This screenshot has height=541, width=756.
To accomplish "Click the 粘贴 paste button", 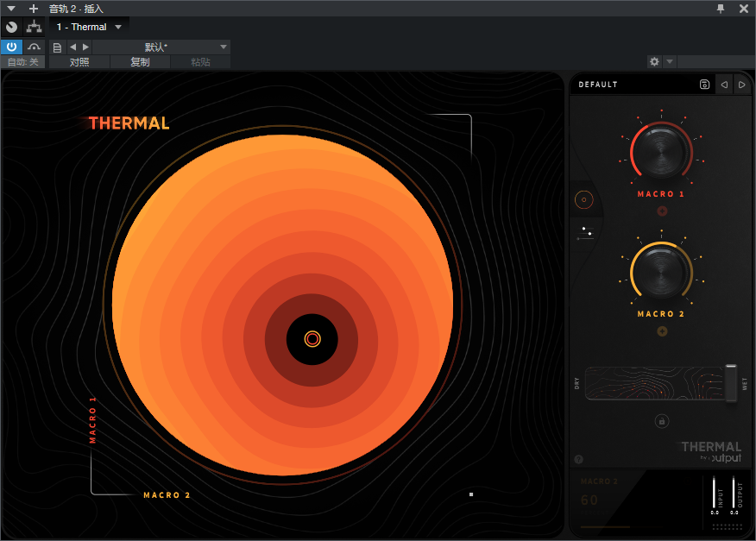I will coord(200,62).
